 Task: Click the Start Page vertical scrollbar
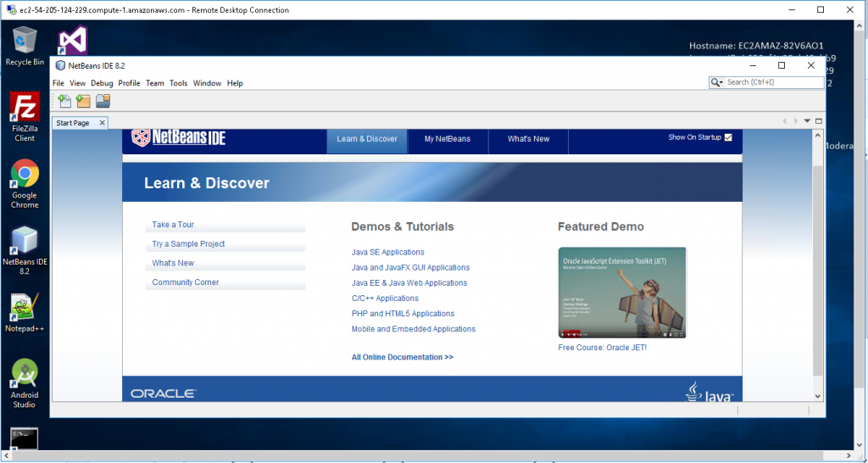[818, 254]
